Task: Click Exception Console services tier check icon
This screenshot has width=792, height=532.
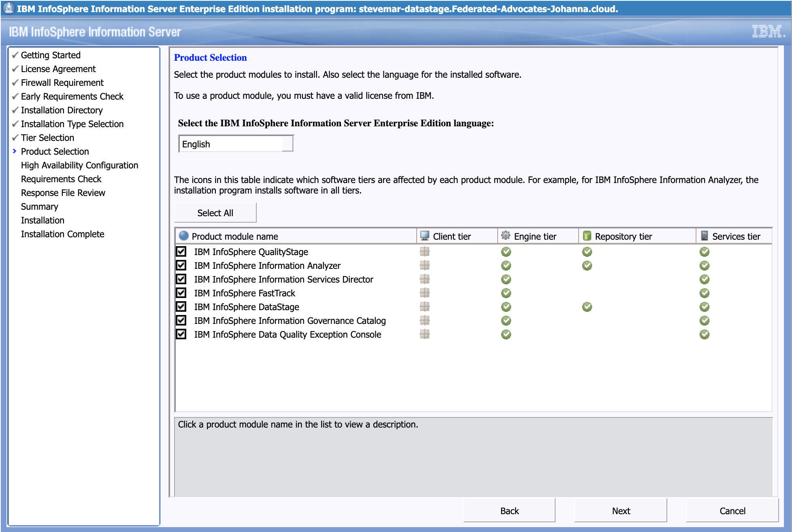Action: (705, 334)
